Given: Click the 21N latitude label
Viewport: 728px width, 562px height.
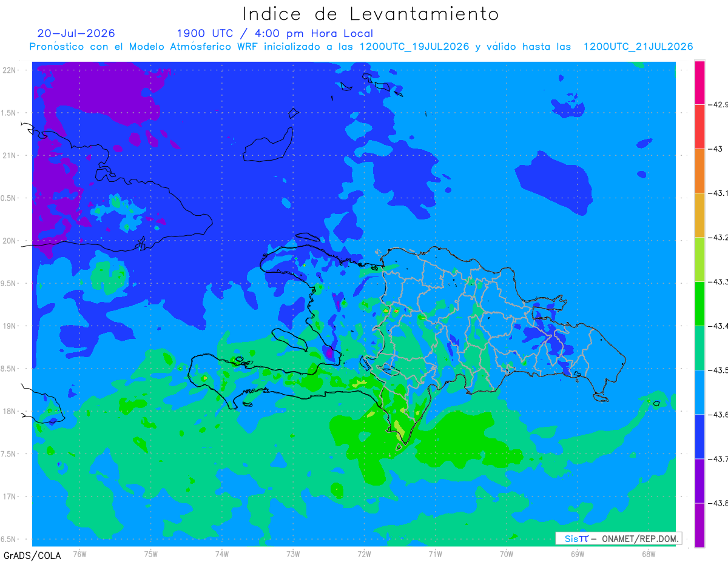Looking at the screenshot, I should (x=8, y=156).
